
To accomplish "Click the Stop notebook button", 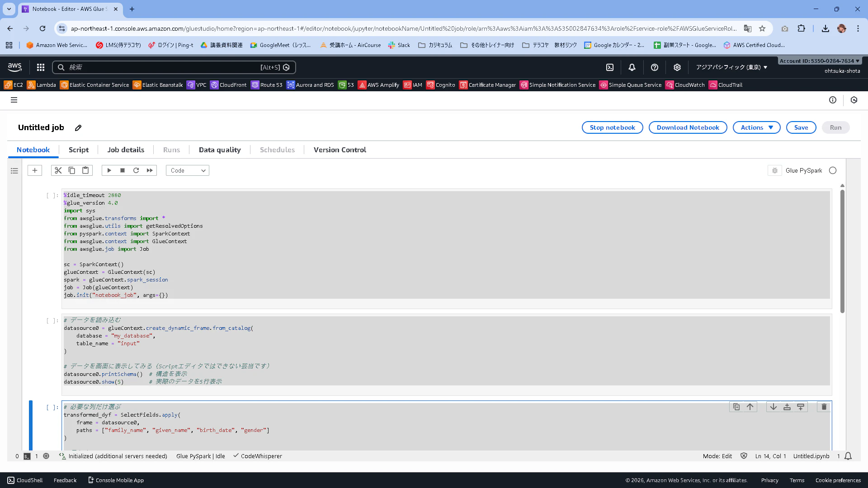I will (x=612, y=127).
